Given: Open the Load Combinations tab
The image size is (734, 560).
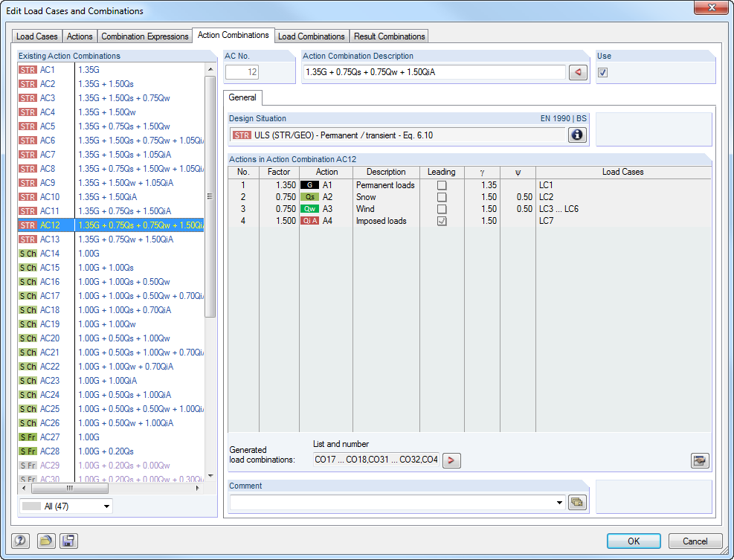Looking at the screenshot, I should coord(312,36).
